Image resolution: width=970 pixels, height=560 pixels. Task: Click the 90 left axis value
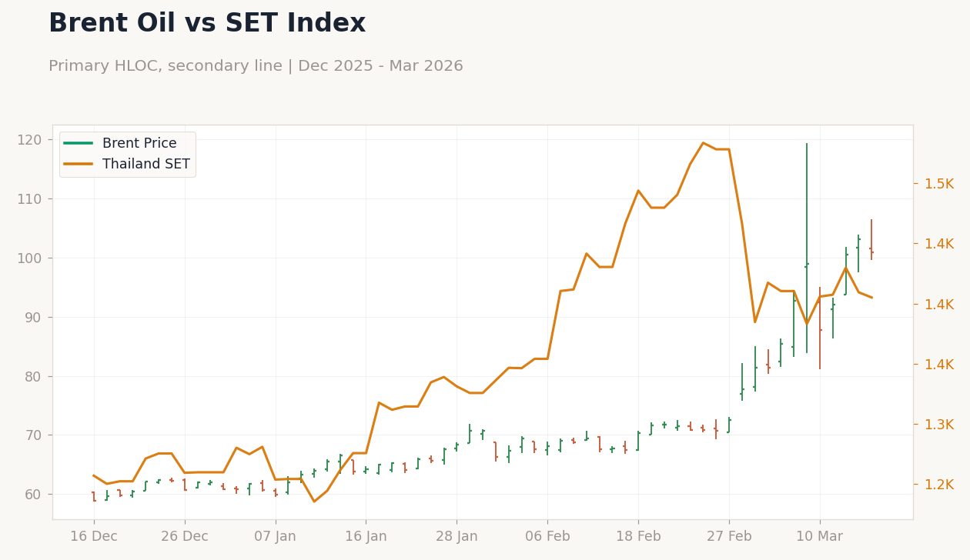[33, 317]
